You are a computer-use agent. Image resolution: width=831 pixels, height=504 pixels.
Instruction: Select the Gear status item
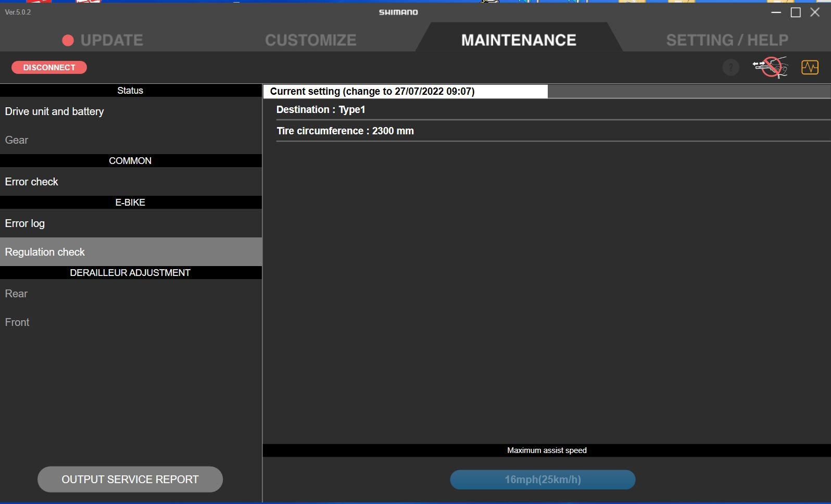(x=131, y=140)
